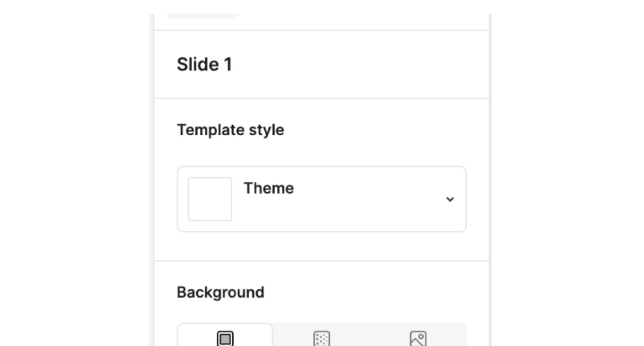This screenshot has width=644, height=346.
Task: Click the chevron arrow in Theme selector
Action: click(450, 200)
